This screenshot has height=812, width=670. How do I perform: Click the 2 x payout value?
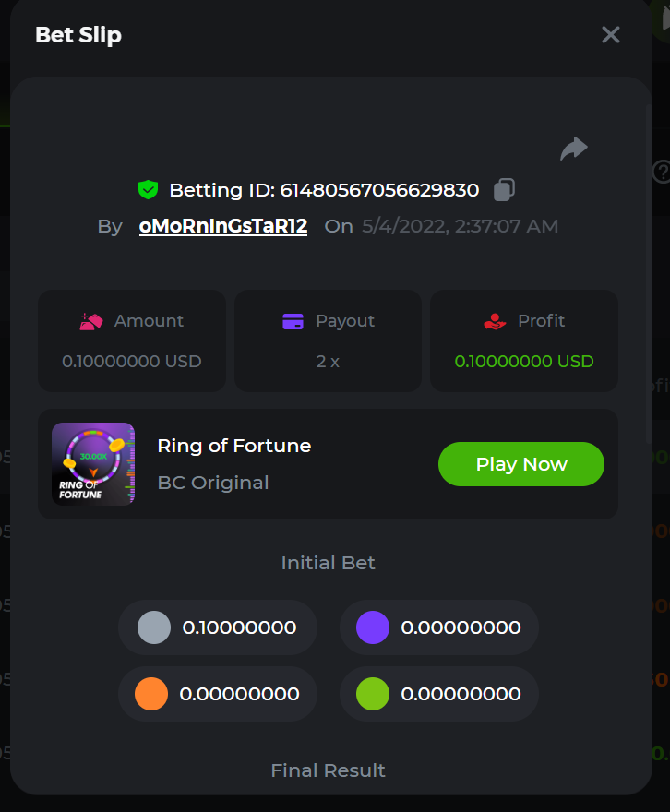328,362
